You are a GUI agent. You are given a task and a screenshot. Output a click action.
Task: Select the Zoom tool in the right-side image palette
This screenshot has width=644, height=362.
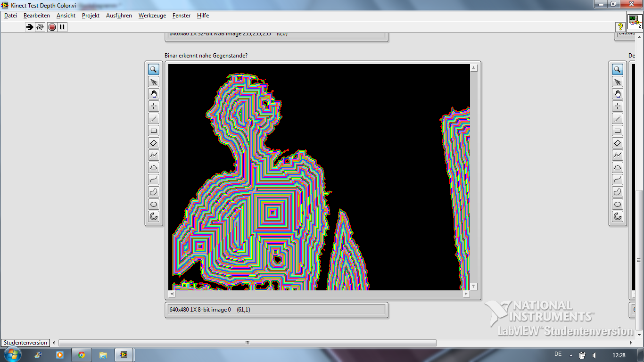pos(618,69)
